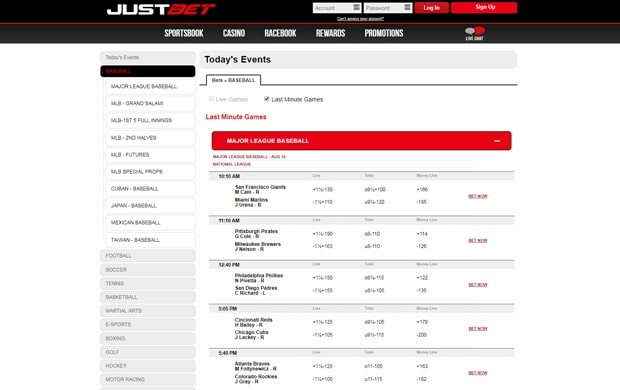The image size is (620, 390).
Task: Click the San Francisco Giants team name
Action: pos(260,187)
